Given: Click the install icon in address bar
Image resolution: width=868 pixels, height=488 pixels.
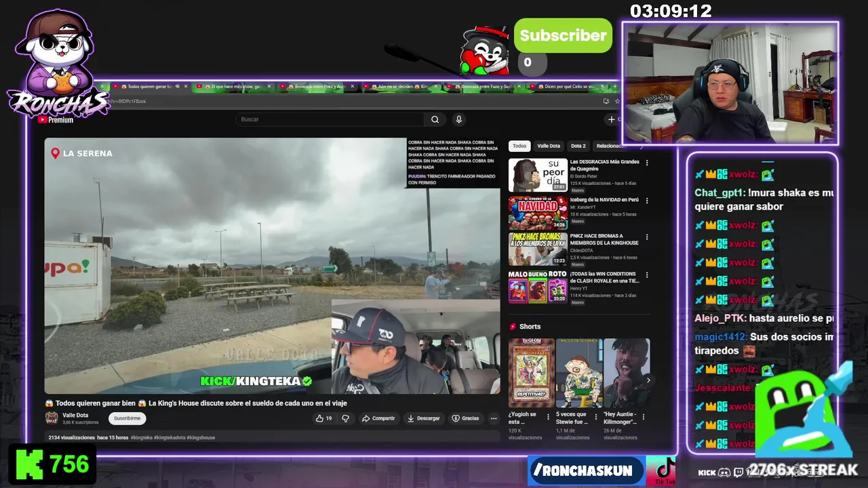Looking at the screenshot, I should pos(606,101).
